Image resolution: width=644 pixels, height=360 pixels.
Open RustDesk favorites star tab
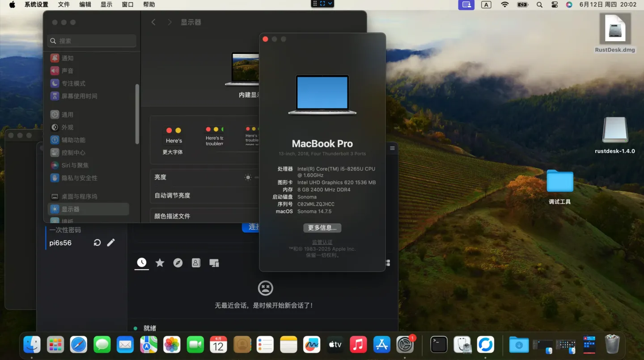[160, 263]
